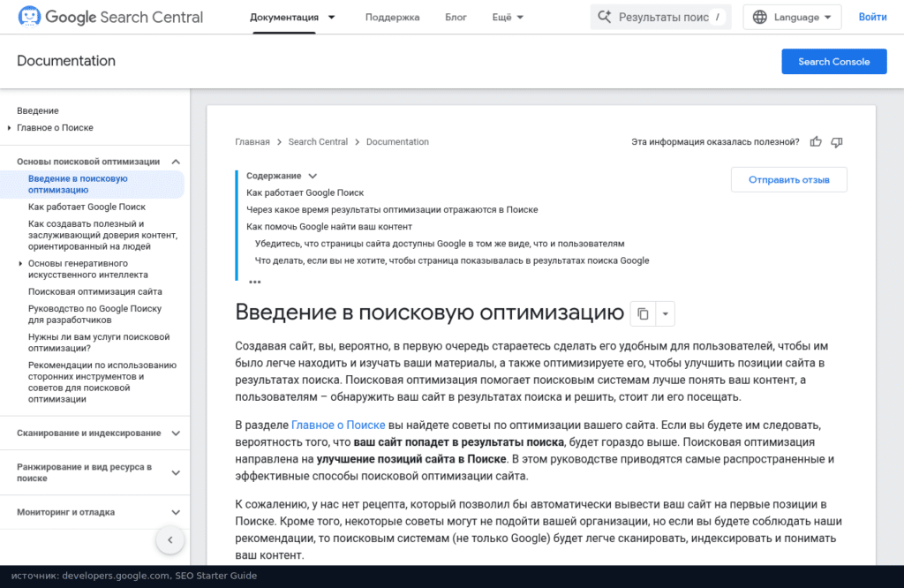This screenshot has width=904, height=588.
Task: Jump to Что делать, если вы не хотите section
Action: click(x=452, y=260)
